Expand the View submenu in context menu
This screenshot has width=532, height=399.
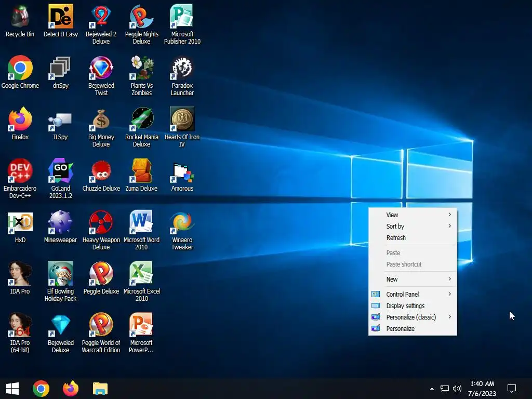(x=413, y=215)
